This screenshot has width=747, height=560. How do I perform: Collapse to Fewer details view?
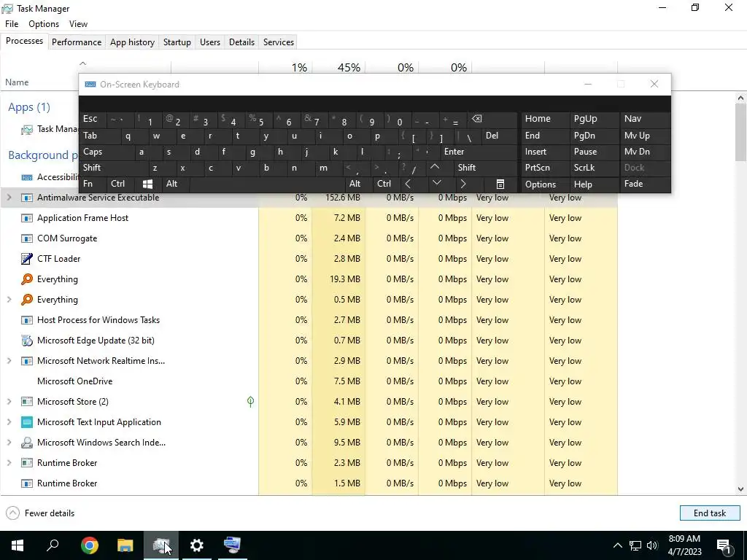pyautogui.click(x=41, y=513)
